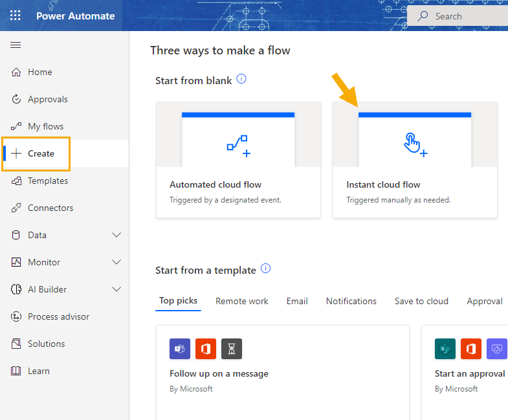The width and height of the screenshot is (508, 420).
Task: Click the hourglass icon on Follow up card
Action: 232,349
